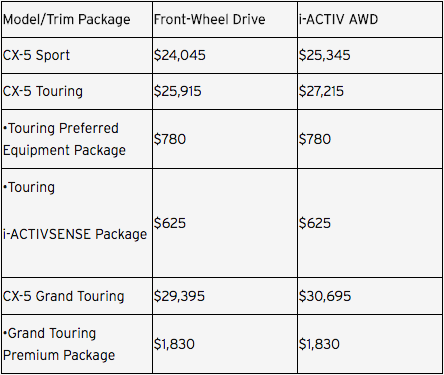Select the CX-5 Grand Touring row label
Image resolution: width=444 pixels, height=375 pixels.
pyautogui.click(x=77, y=296)
